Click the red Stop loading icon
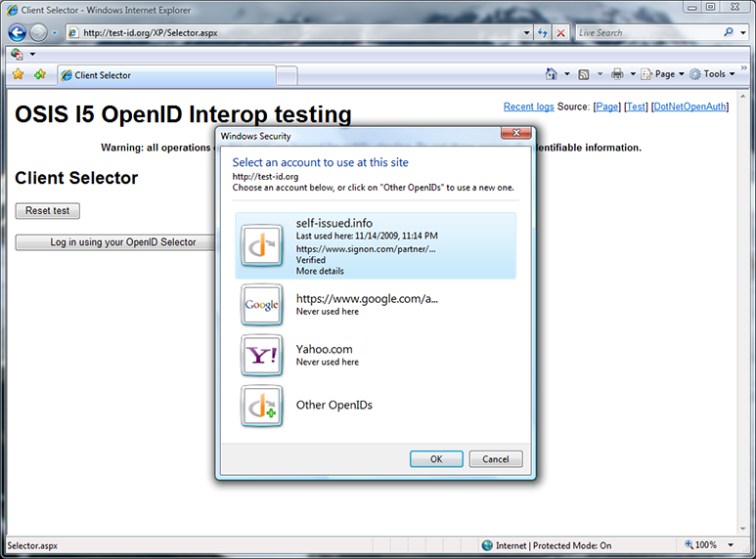 click(x=560, y=32)
